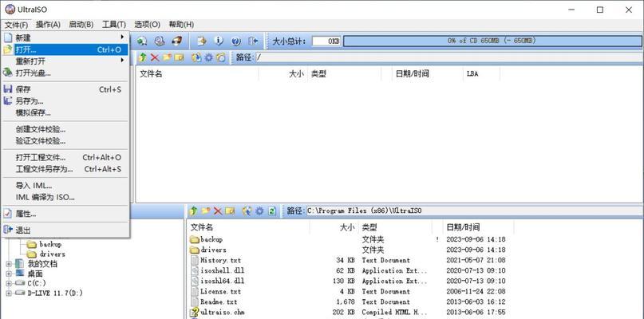Viewport: 644px width, 319px height.
Task: Choose 工程文件另存为... menu entry
Action: pyautogui.click(x=65, y=169)
